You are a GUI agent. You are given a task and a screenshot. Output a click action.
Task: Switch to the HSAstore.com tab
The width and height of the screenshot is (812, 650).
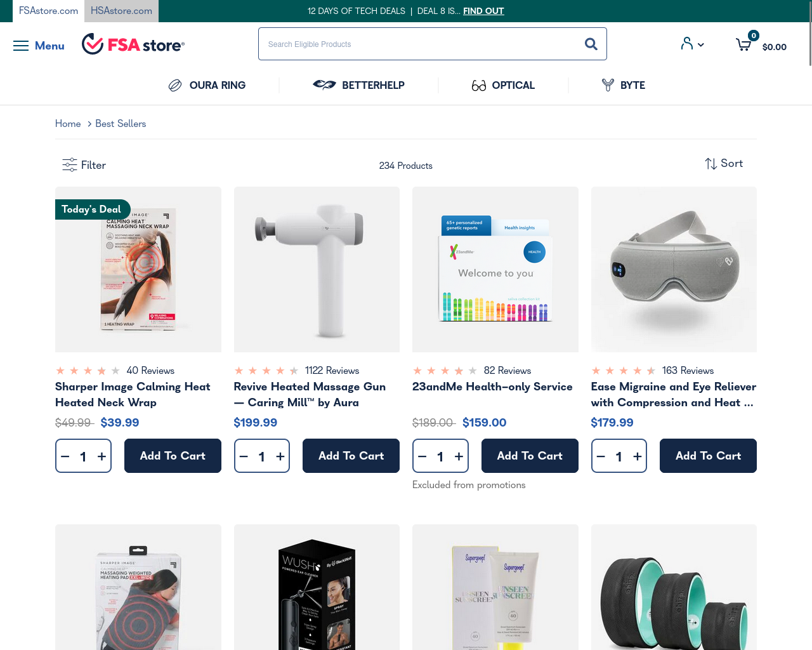121,11
